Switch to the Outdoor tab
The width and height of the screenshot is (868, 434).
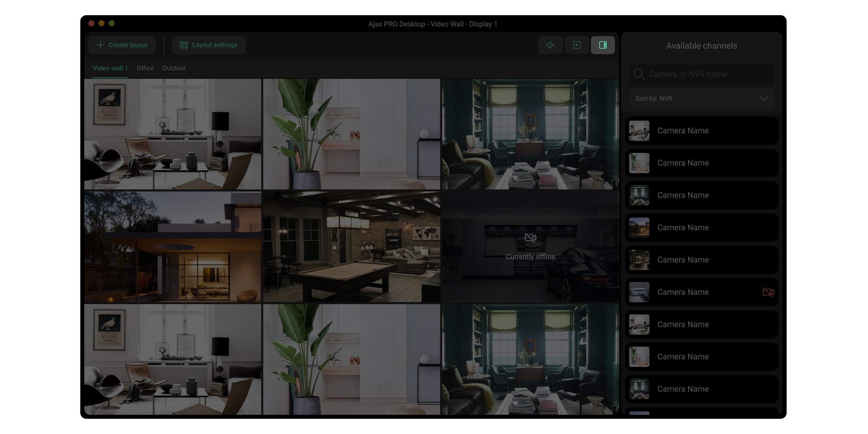click(x=173, y=68)
